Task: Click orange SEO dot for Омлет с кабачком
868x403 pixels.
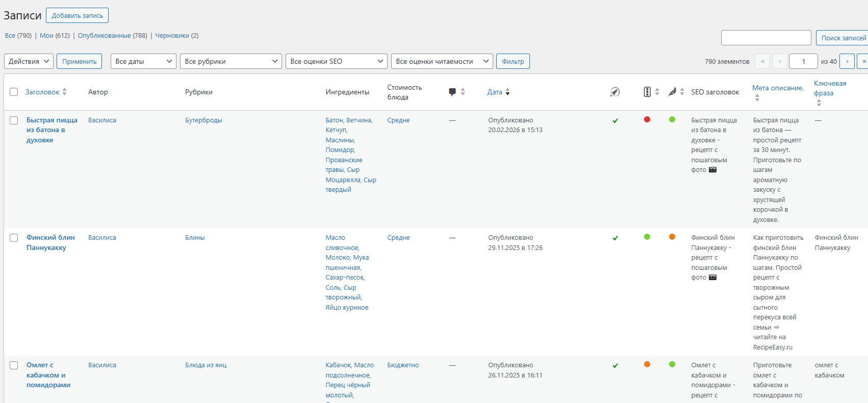Action: click(x=647, y=364)
